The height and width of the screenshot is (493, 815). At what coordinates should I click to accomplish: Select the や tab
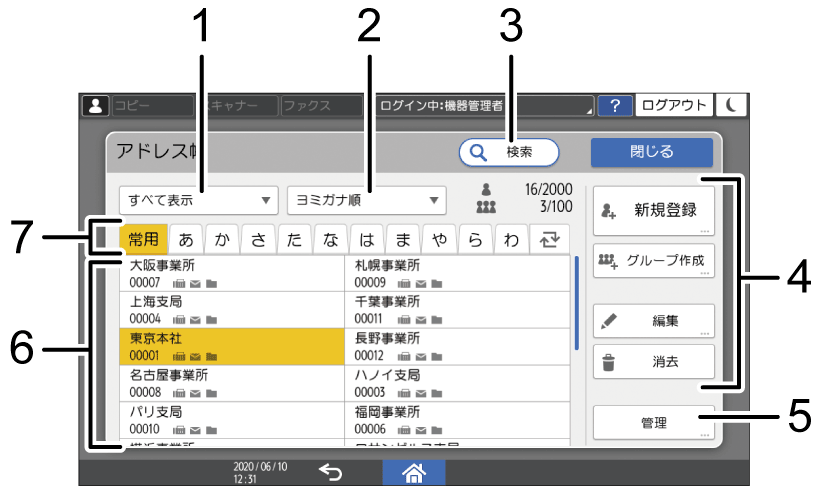439,239
